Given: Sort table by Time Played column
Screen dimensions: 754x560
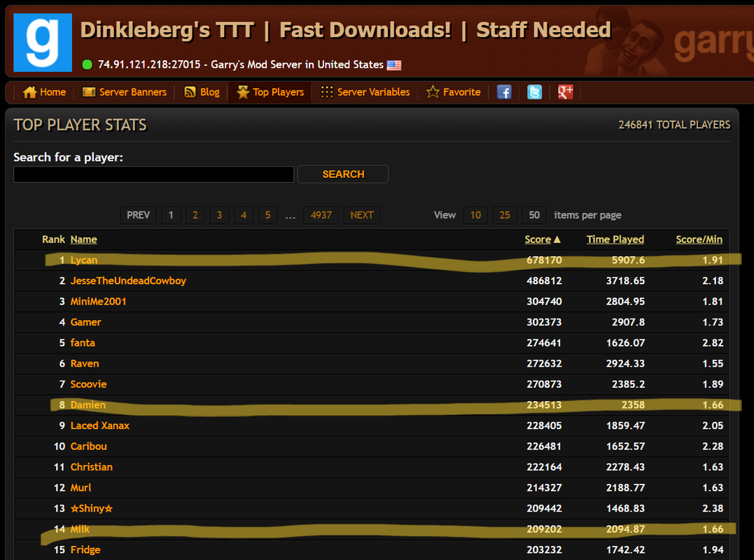Looking at the screenshot, I should (x=615, y=239).
